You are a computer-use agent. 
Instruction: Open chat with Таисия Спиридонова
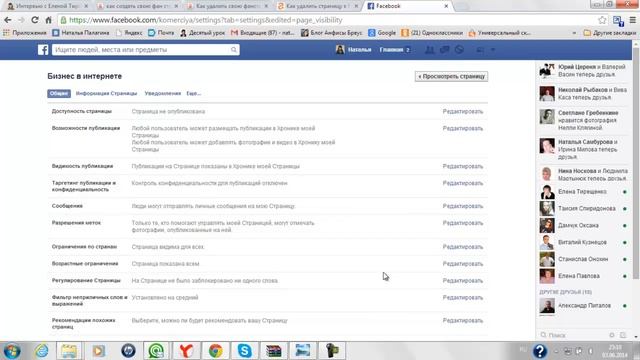pos(584,209)
